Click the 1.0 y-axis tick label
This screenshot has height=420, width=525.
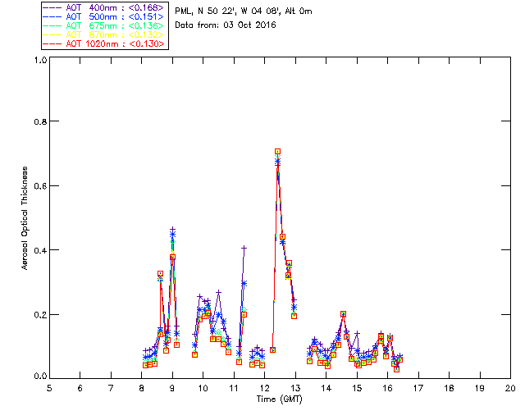[x=40, y=60]
